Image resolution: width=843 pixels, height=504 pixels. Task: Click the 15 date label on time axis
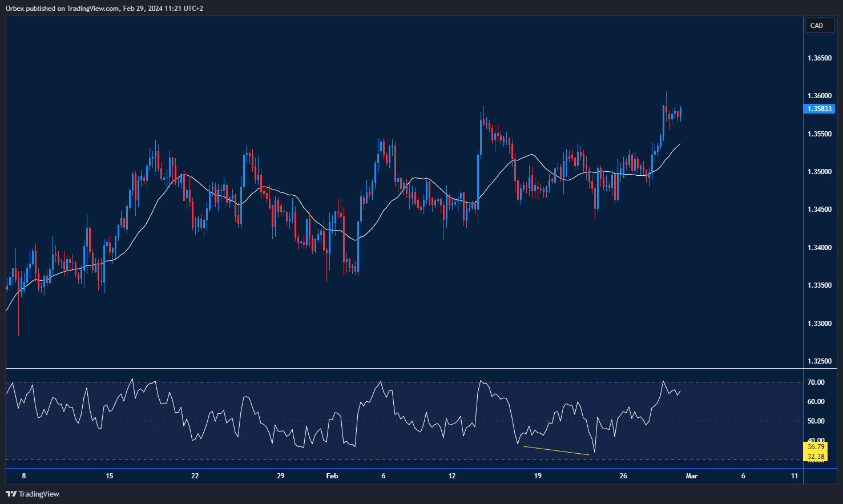[110, 476]
